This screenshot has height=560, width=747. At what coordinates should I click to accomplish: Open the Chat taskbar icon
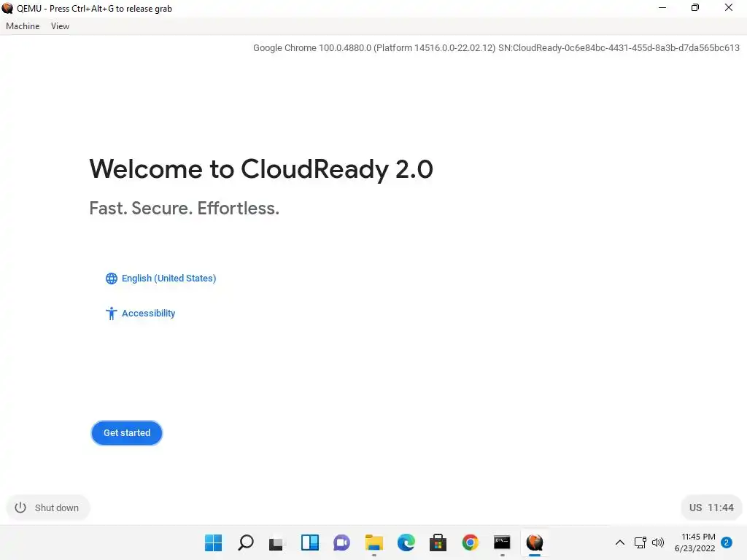pyautogui.click(x=341, y=542)
